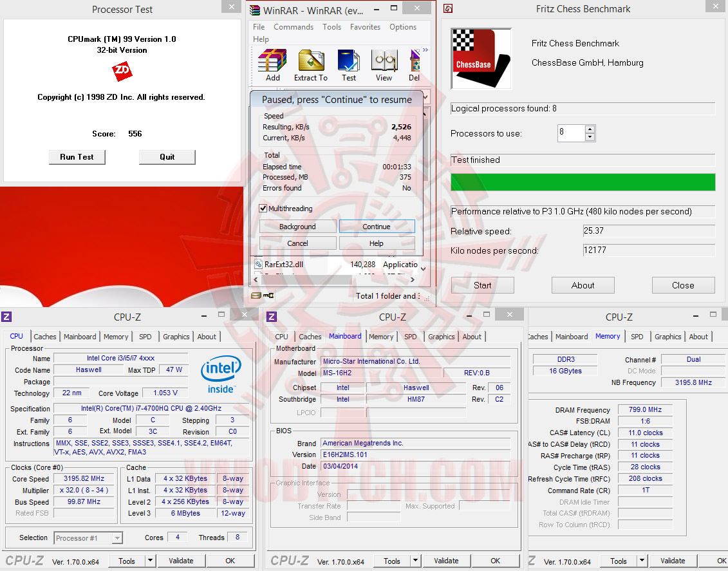Click Continue to resume WinRAR benchmark
Screen dimensions: 728x571
377,227
